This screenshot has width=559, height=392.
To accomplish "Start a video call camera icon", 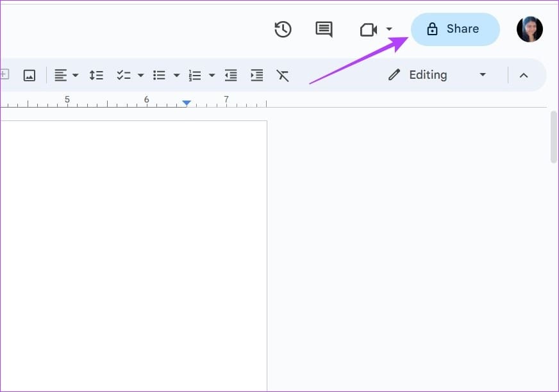I will 369,29.
